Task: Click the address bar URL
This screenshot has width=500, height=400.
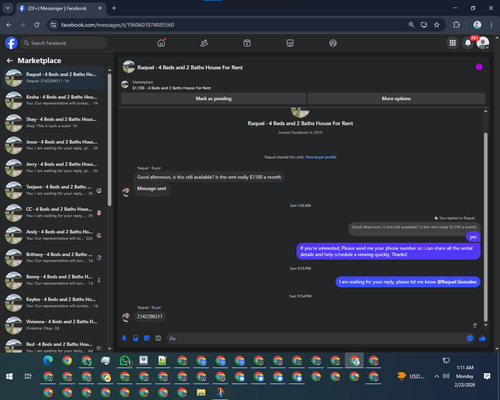Action: tap(117, 25)
